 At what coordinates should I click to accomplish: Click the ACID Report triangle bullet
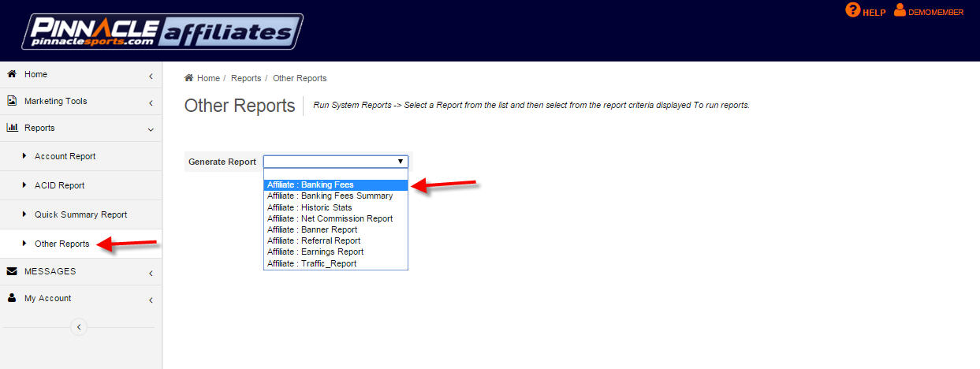click(x=24, y=185)
